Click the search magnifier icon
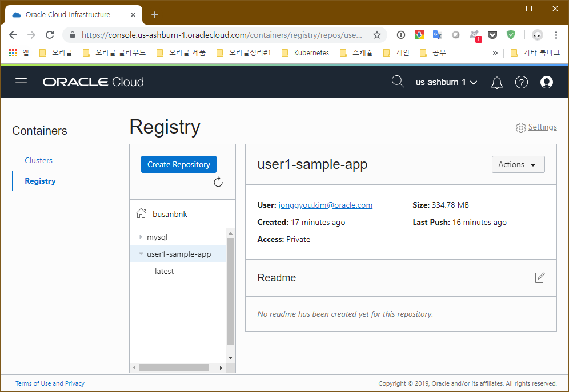This screenshot has width=569, height=392. [398, 82]
